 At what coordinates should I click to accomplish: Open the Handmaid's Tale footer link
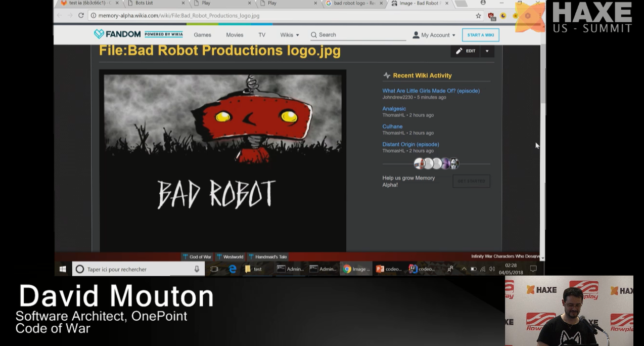tap(267, 257)
